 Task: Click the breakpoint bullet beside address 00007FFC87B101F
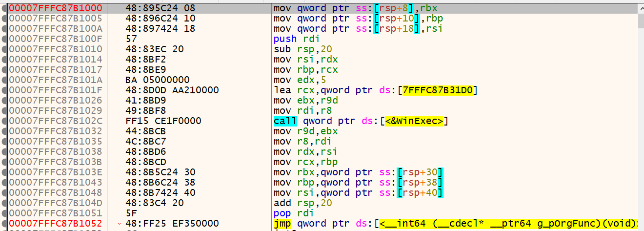(4, 90)
